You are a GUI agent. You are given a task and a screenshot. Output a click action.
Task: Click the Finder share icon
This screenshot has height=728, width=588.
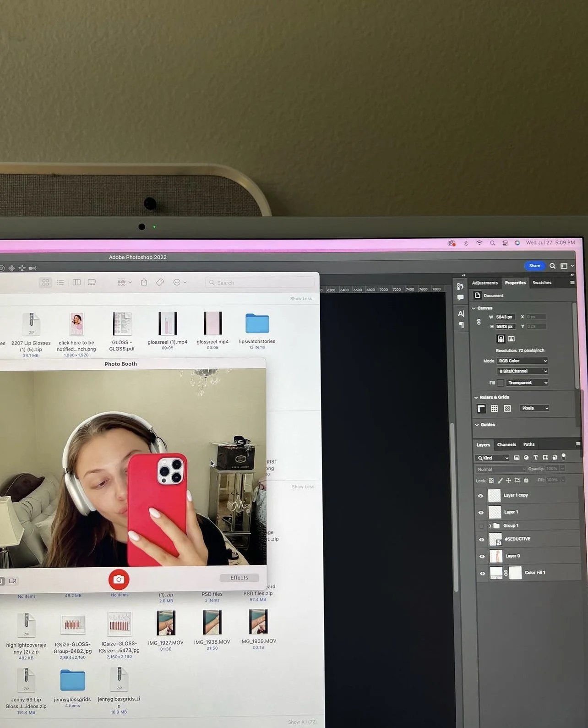tap(144, 282)
